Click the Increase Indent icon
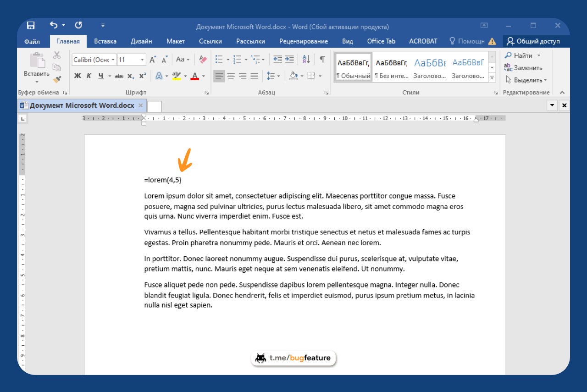This screenshot has height=392, width=587. [x=289, y=60]
